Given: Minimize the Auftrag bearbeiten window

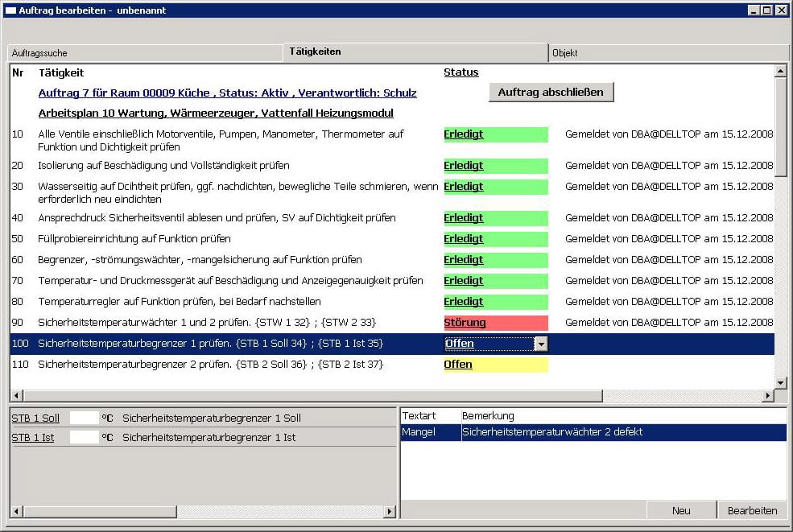Looking at the screenshot, I should (754, 10).
